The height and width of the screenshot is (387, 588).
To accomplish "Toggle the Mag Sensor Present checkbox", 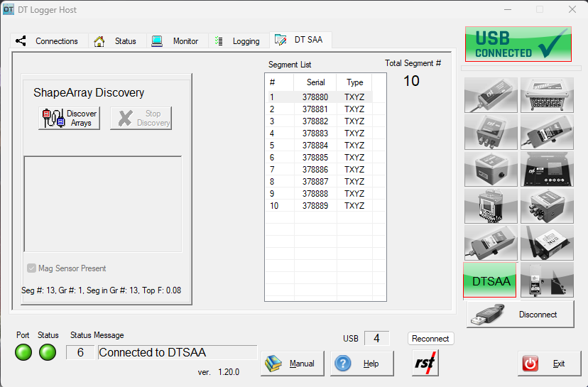I will pyautogui.click(x=31, y=268).
